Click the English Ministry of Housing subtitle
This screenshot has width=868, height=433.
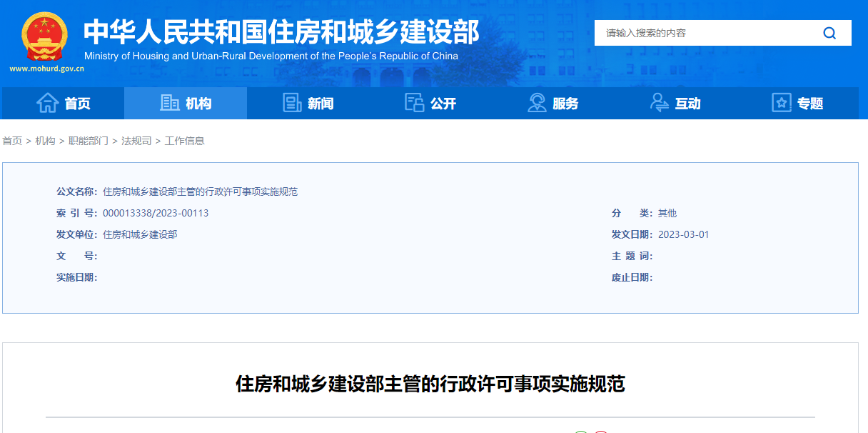(x=271, y=56)
